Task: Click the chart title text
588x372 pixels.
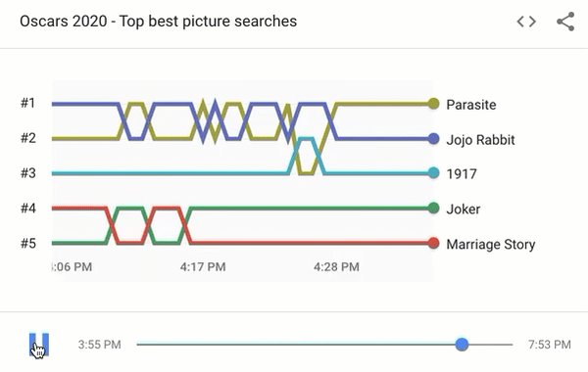Action: pos(158,22)
